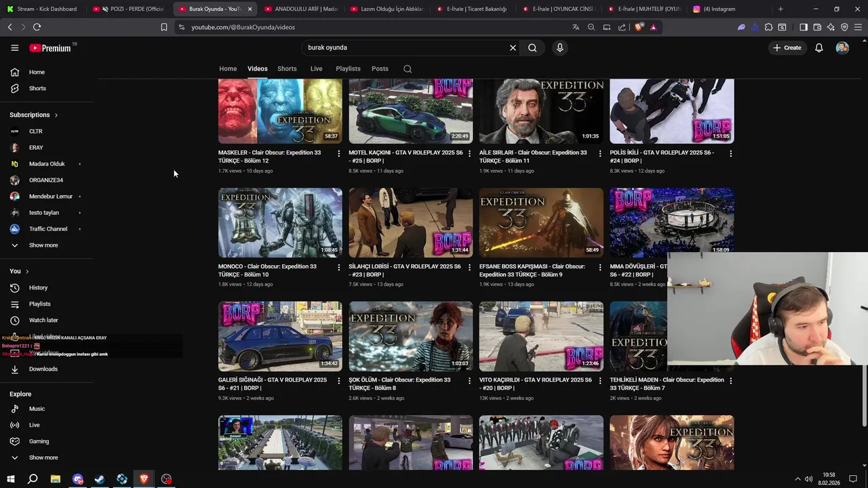Viewport: 868px width, 488px height.
Task: Search within the channel using magnifier icon
Action: pyautogui.click(x=407, y=68)
